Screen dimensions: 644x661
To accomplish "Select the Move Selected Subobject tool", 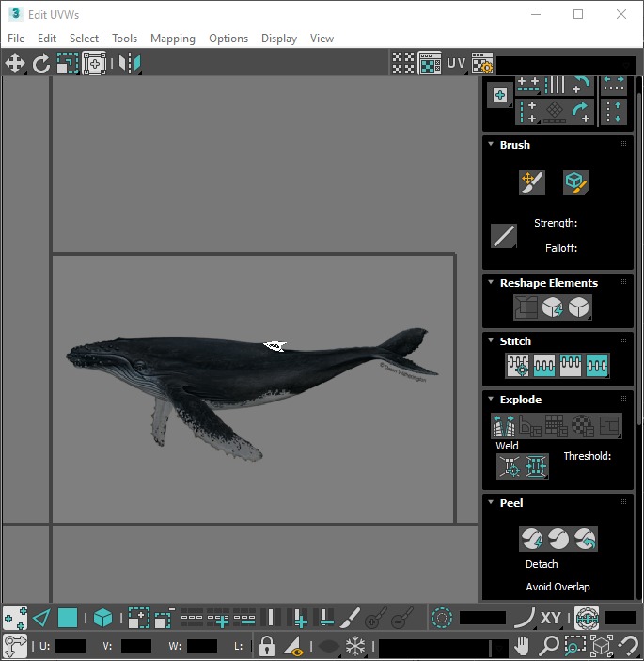I will 15,63.
